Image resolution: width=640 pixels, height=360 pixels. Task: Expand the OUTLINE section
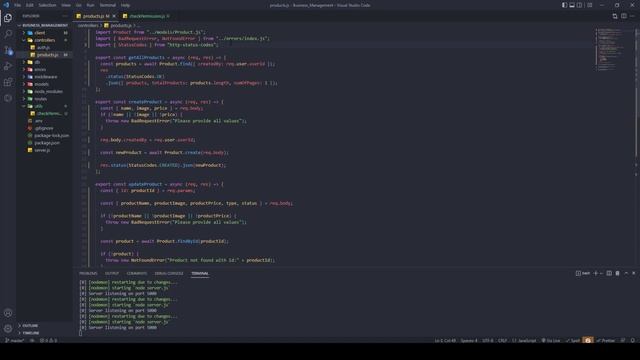click(44, 326)
